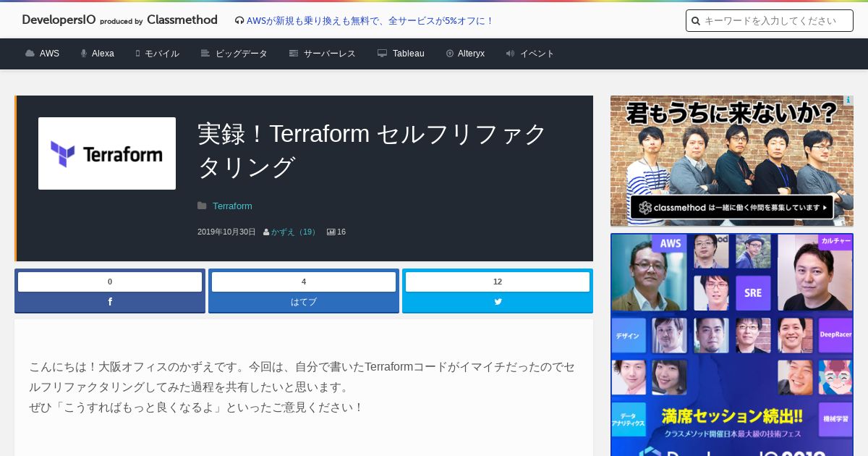
Task: Bookmark the article with はてブ button
Action: click(304, 302)
